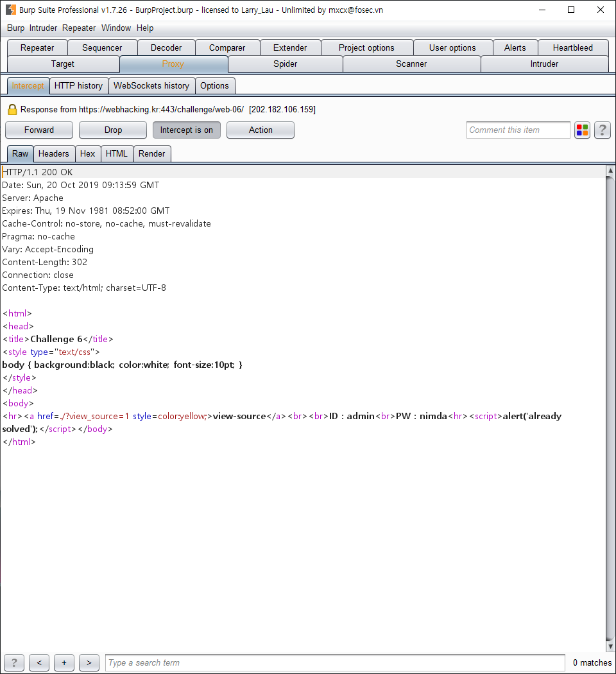Switch to the Extender tab

(x=290, y=48)
